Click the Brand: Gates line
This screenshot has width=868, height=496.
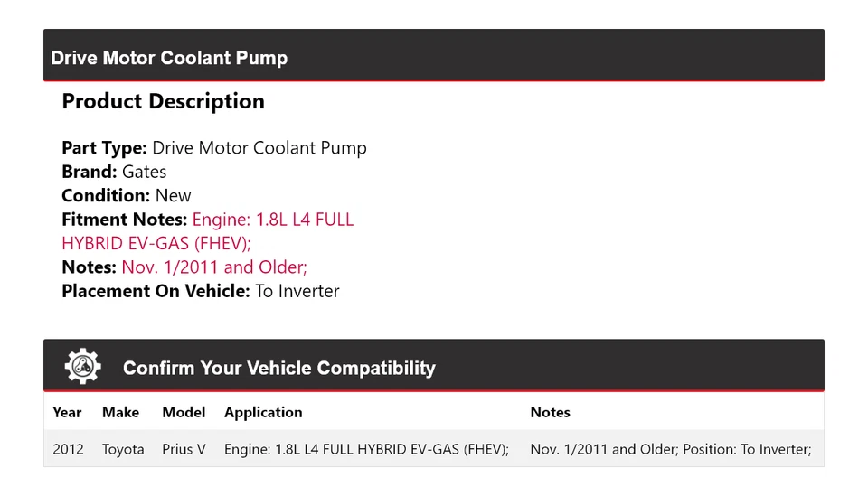(114, 172)
